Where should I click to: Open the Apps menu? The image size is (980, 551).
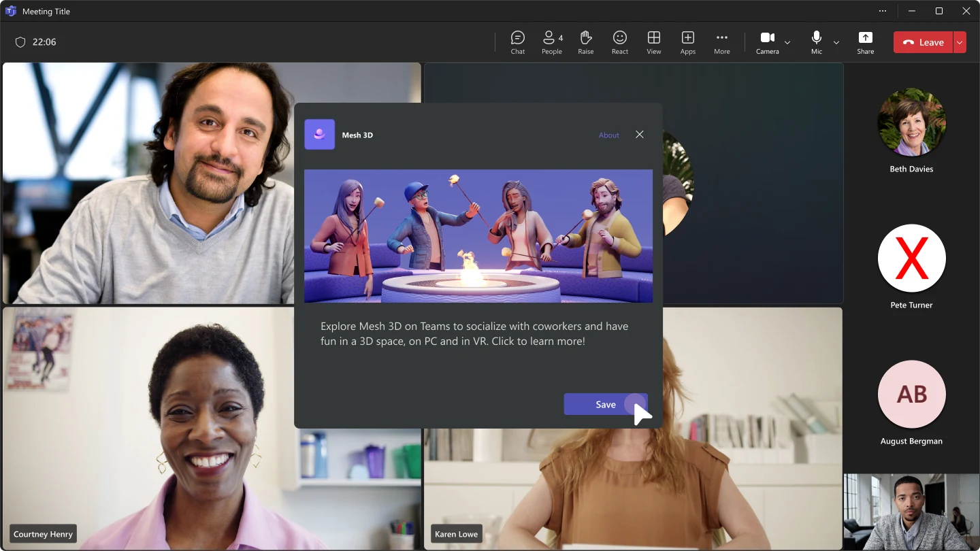click(688, 42)
